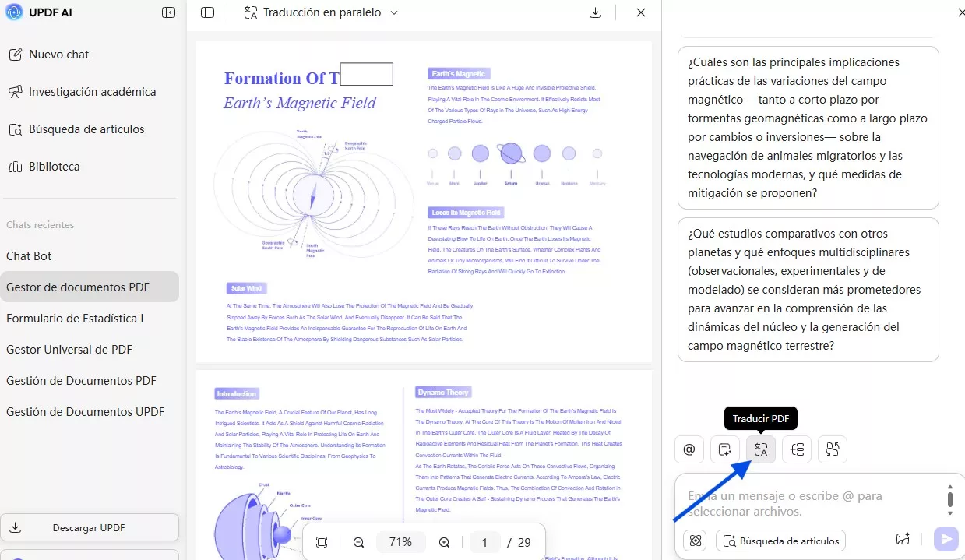Click the input box scrollbar
This screenshot has height=560, width=965.
[x=950, y=499]
